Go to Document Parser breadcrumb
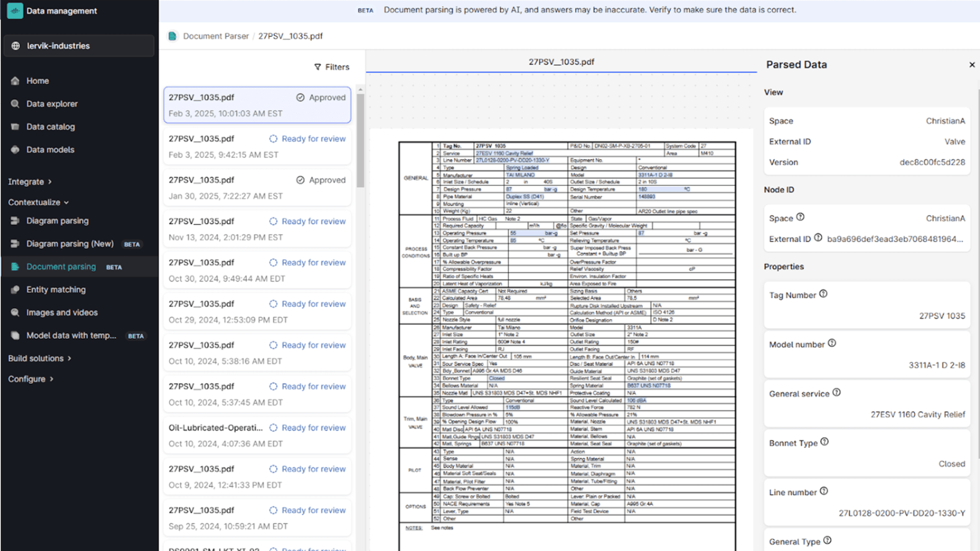Image resolution: width=980 pixels, height=551 pixels. point(216,36)
